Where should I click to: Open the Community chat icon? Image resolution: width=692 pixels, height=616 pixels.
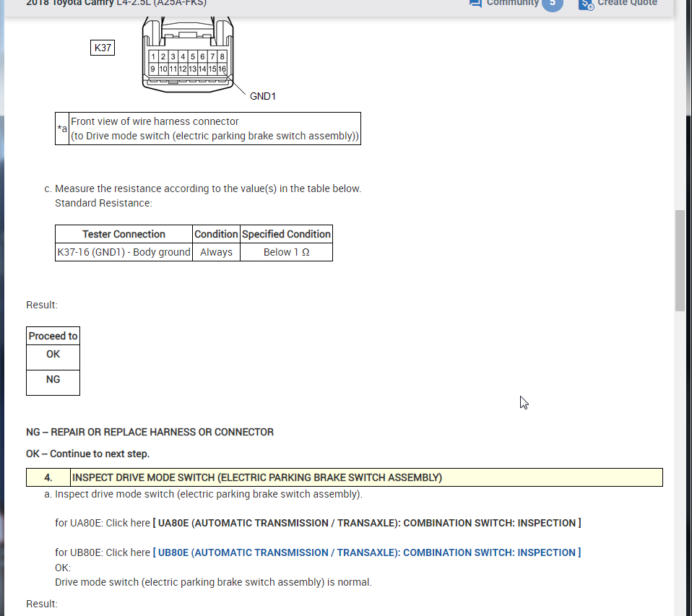(x=475, y=4)
